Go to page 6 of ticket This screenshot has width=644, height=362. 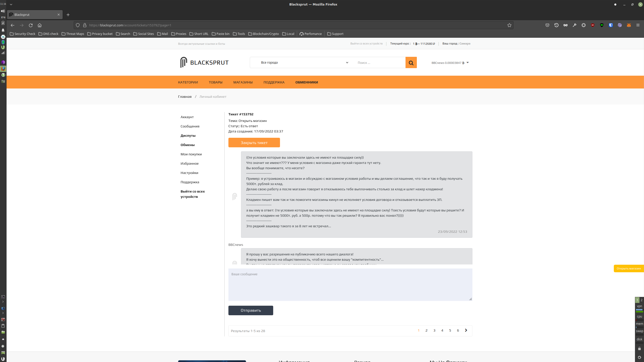pos(458,330)
